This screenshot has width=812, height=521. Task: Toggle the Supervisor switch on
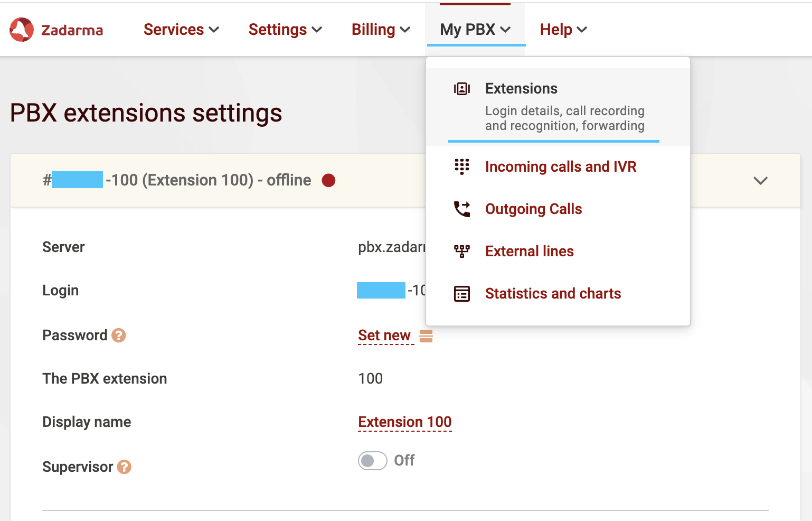(372, 461)
